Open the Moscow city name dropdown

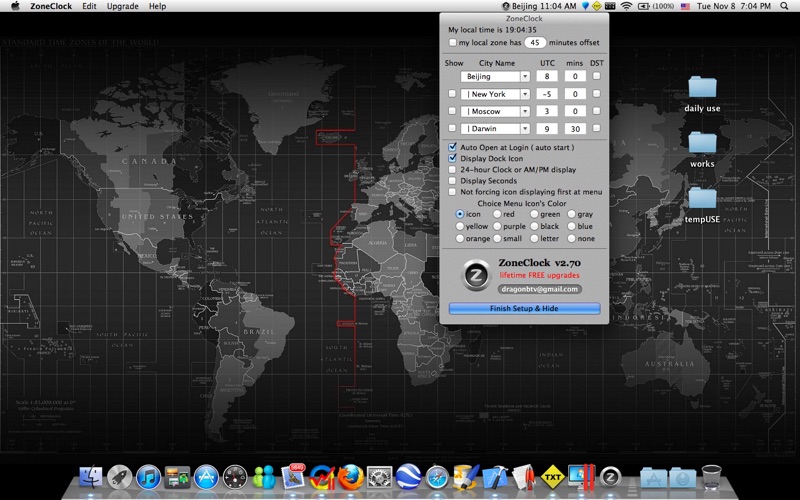[x=525, y=111]
